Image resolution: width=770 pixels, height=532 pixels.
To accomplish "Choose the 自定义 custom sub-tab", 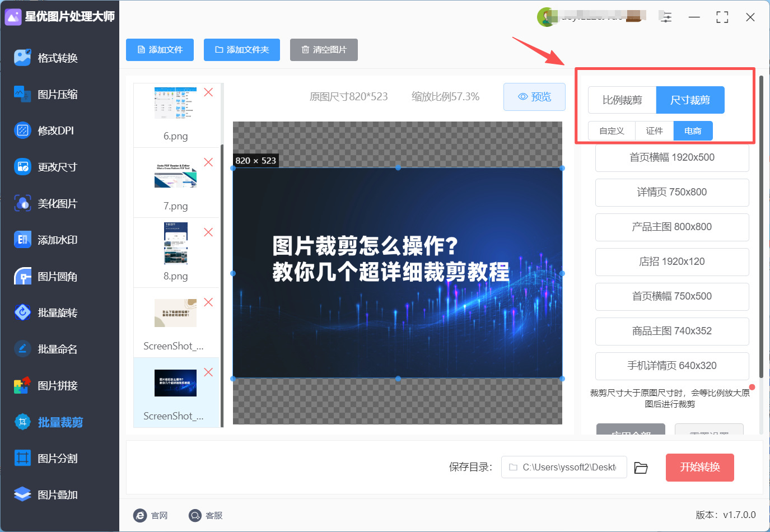I will coord(612,131).
